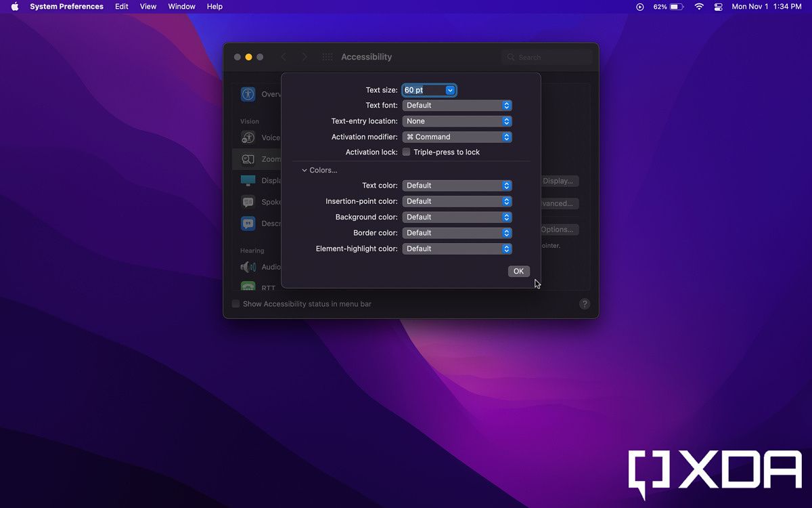812x508 pixels.
Task: Select the VoiceOver icon in sidebar
Action: click(x=248, y=137)
